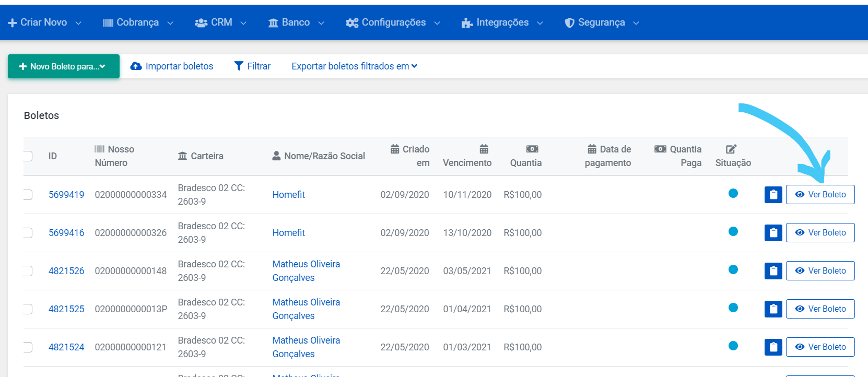Tick the checkbox for boleto 4821524
Image resolution: width=868 pixels, height=377 pixels.
(x=28, y=347)
